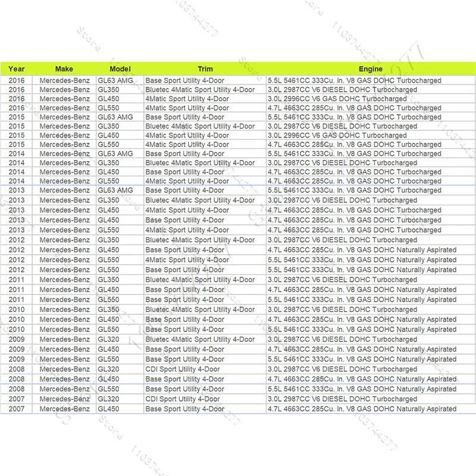Click the year cell in the 2012 GL350 row
476x476 pixels.
tap(17, 240)
